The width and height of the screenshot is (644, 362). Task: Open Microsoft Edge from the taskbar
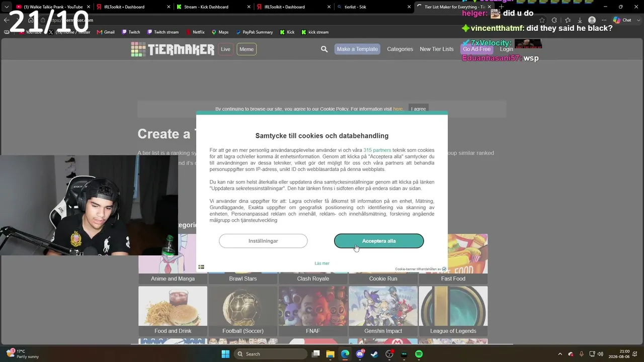click(345, 354)
